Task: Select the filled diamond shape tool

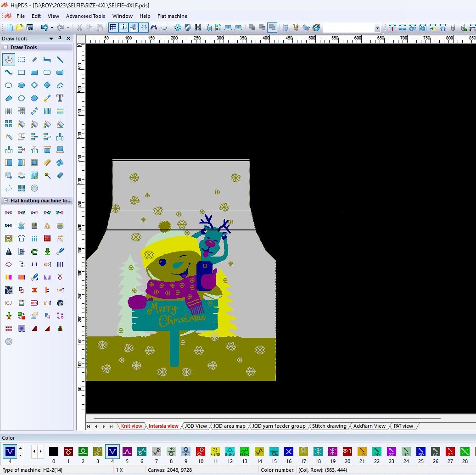Action: click(47, 85)
